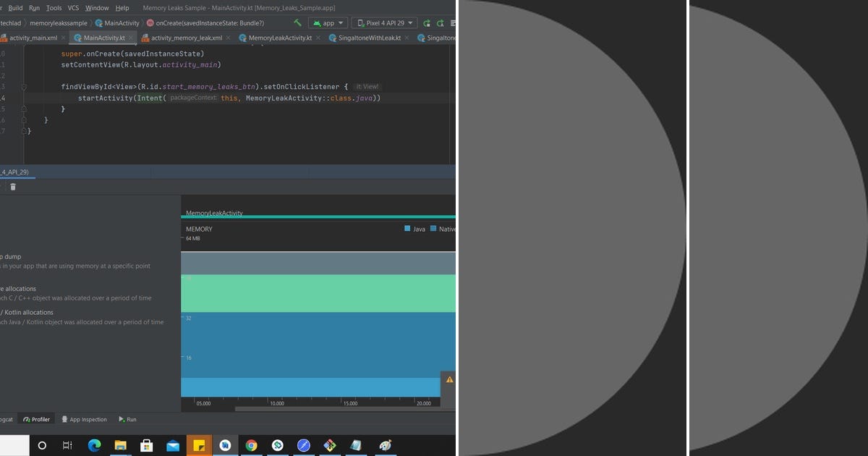Switch to the MemoryLeakActivity.kt tab
The width and height of the screenshot is (868, 456).
pyautogui.click(x=280, y=38)
